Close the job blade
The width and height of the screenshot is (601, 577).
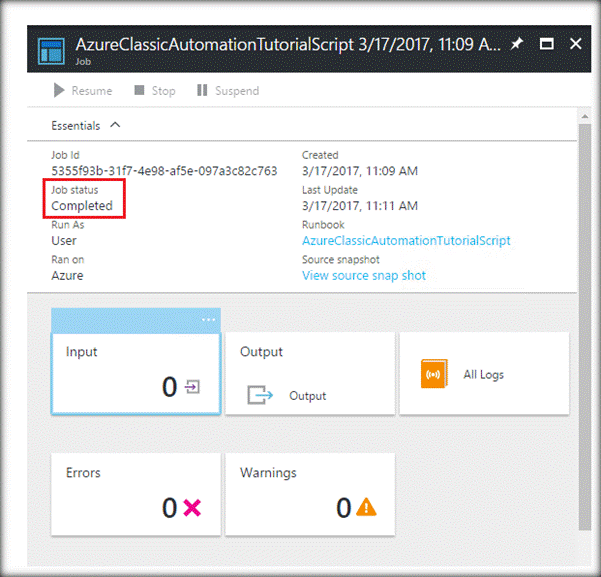(x=575, y=44)
